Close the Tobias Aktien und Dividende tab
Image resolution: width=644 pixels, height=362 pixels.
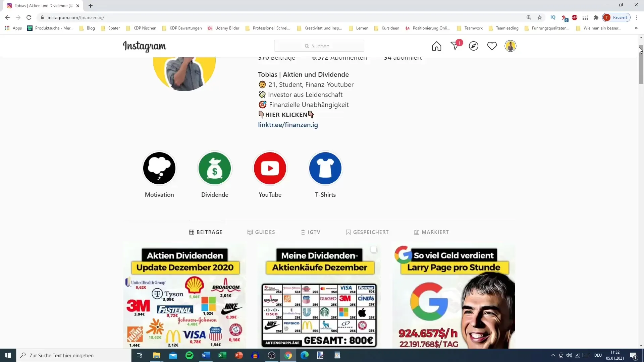pyautogui.click(x=78, y=6)
